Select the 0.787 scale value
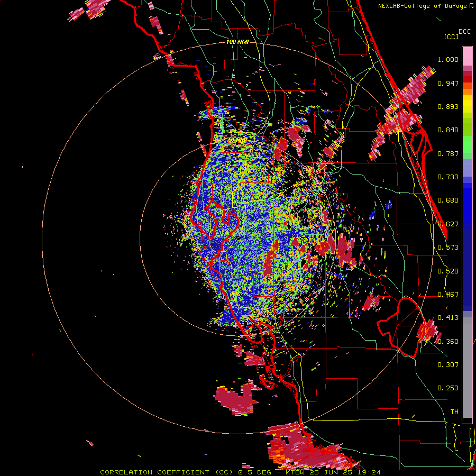 pos(448,153)
